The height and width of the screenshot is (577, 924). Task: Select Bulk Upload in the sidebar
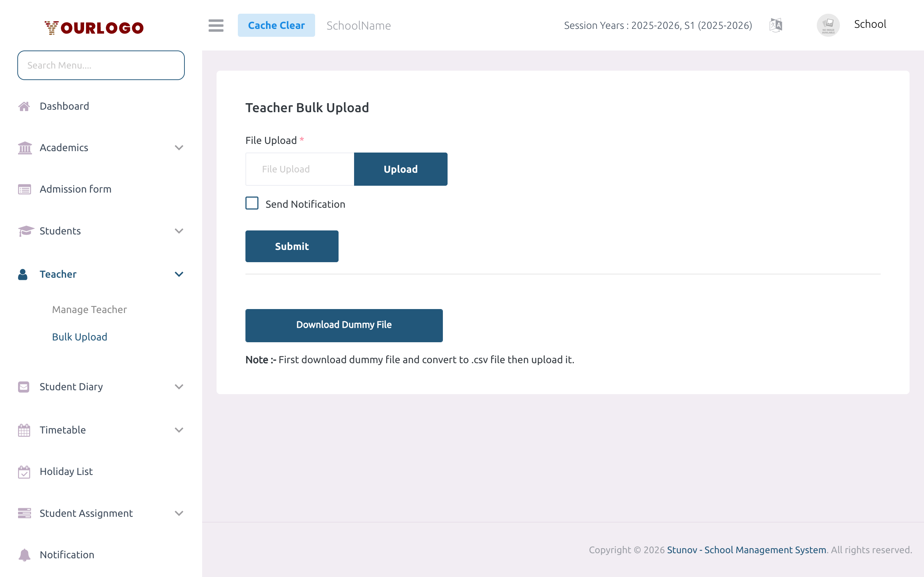(79, 336)
